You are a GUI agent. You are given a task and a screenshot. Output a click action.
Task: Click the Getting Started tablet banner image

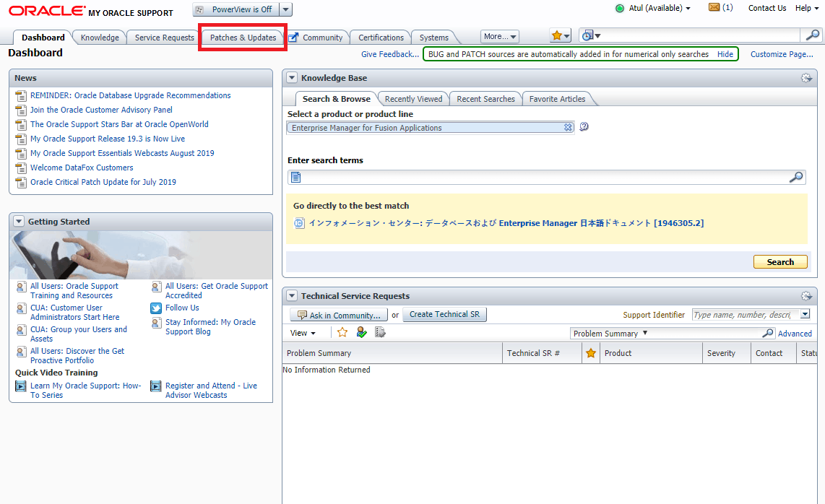pos(141,255)
